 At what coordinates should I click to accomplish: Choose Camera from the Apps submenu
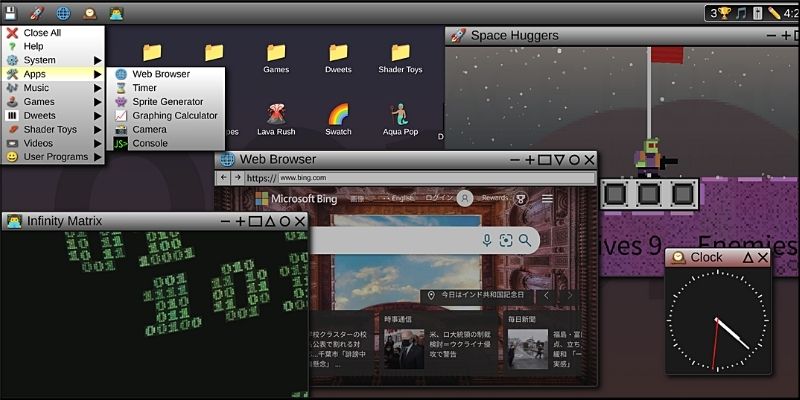166,130
